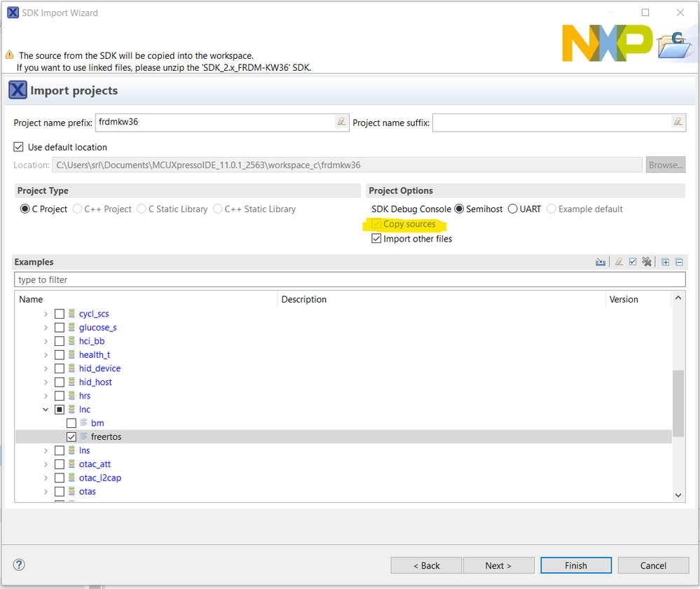Image resolution: width=700 pixels, height=589 pixels.
Task: Select the bm project label
Action: pos(97,423)
